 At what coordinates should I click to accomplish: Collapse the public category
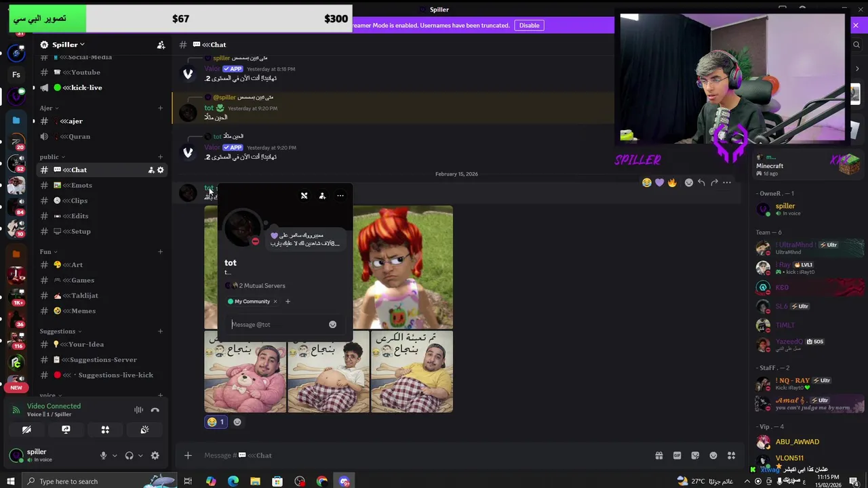[52, 157]
